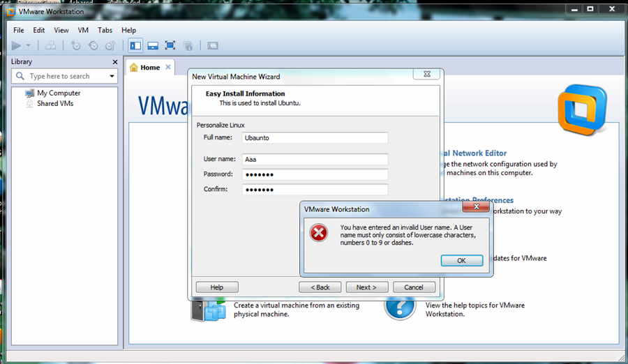Toggle the Show Library sidebar icon

point(135,45)
